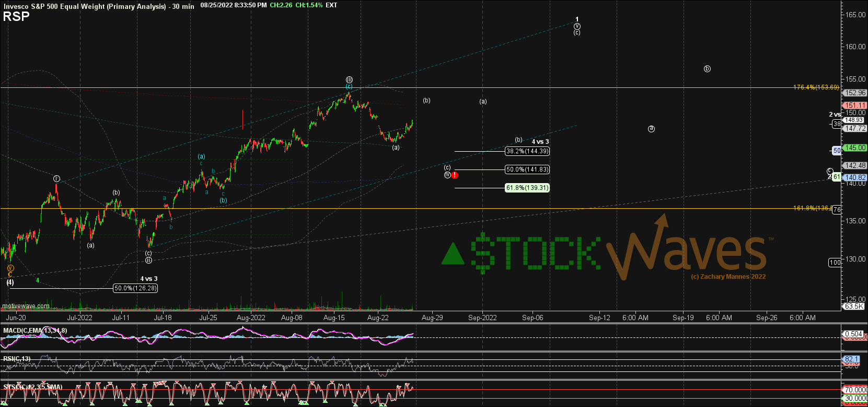This screenshot has height=407, width=868.
Task: Click the EXT extended-hours indicator
Action: (x=331, y=5)
